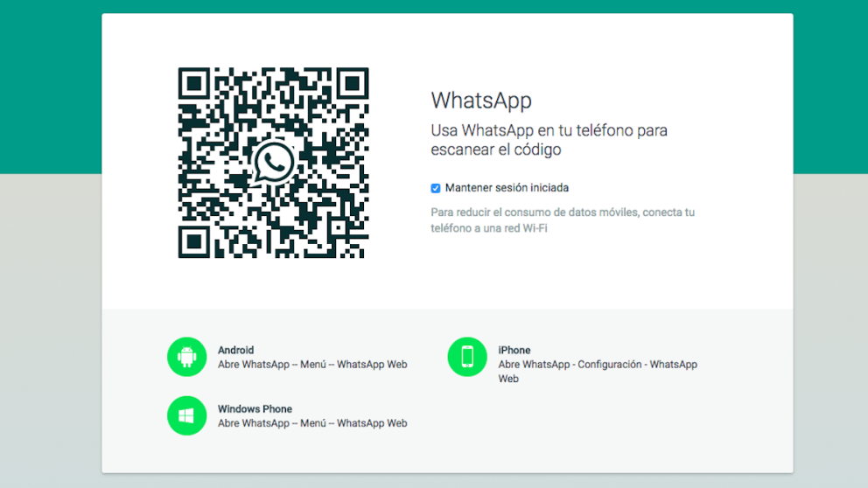
Task: Click the large "WhatsApp" title heading
Action: coord(481,101)
